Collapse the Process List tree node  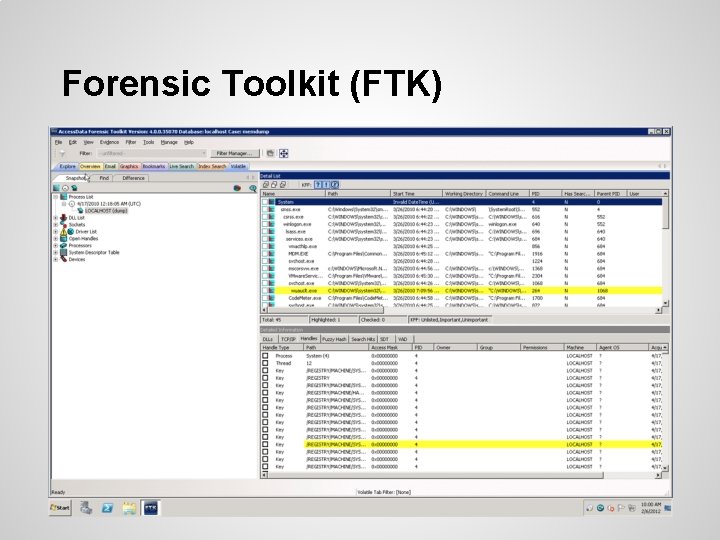click(x=56, y=197)
